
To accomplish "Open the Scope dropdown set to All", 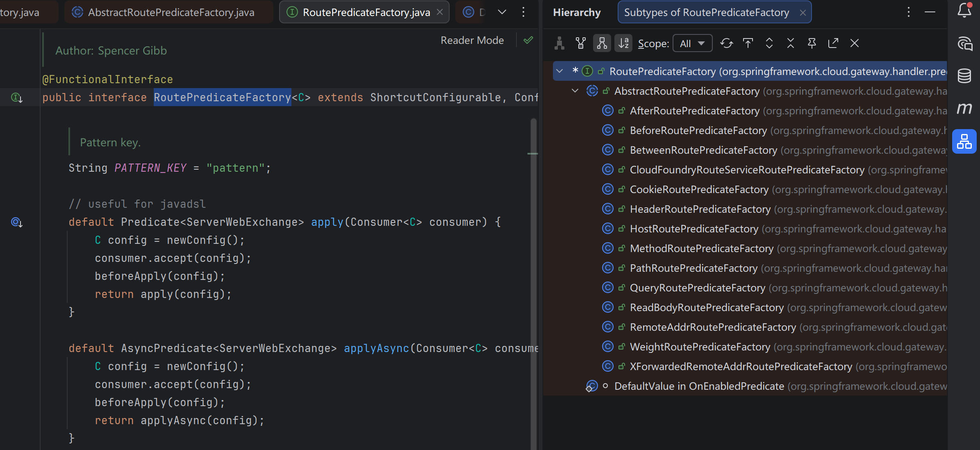I will point(692,43).
